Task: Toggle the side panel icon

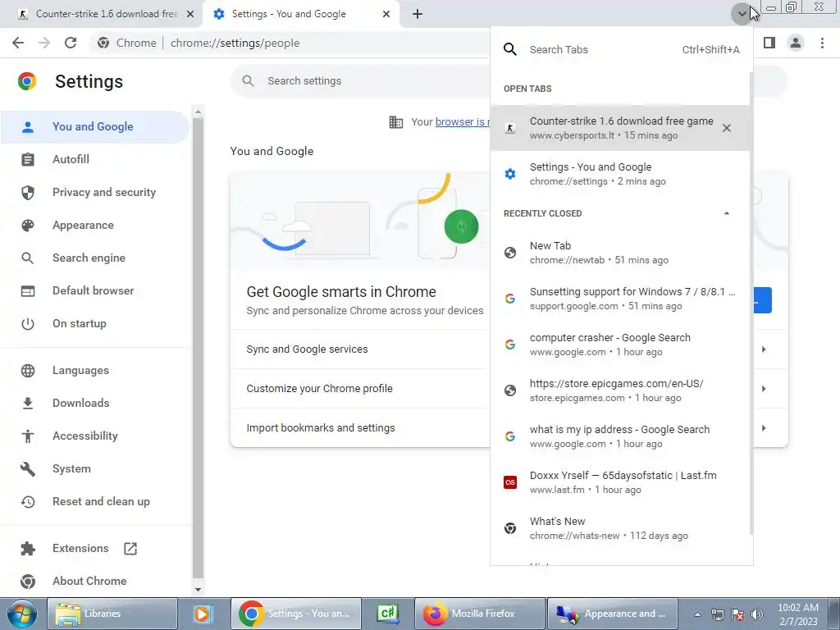Action: coord(769,43)
